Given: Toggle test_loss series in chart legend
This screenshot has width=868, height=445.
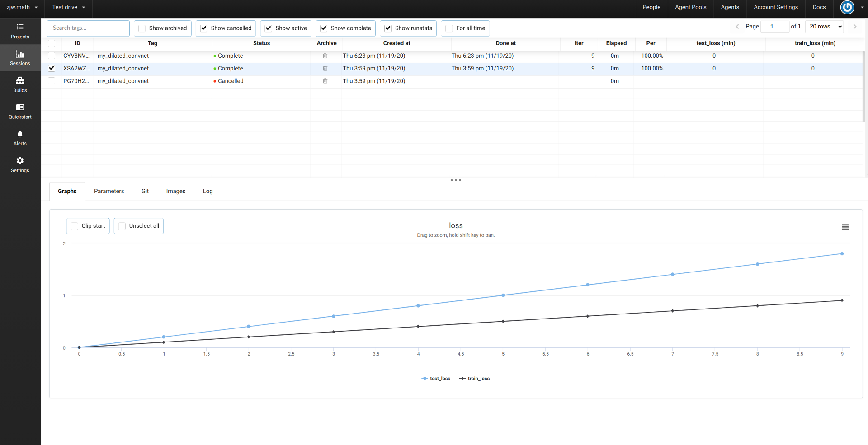Looking at the screenshot, I should point(436,379).
